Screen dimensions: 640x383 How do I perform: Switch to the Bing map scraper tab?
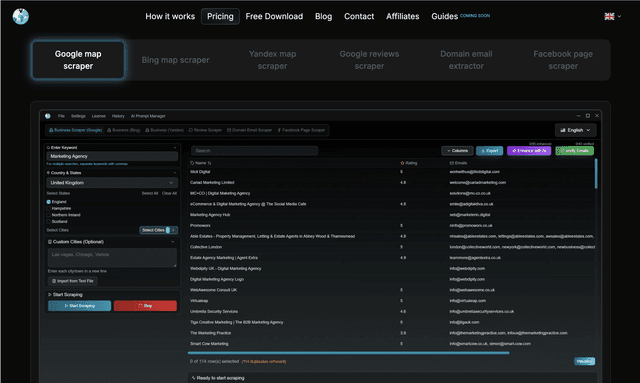point(175,60)
